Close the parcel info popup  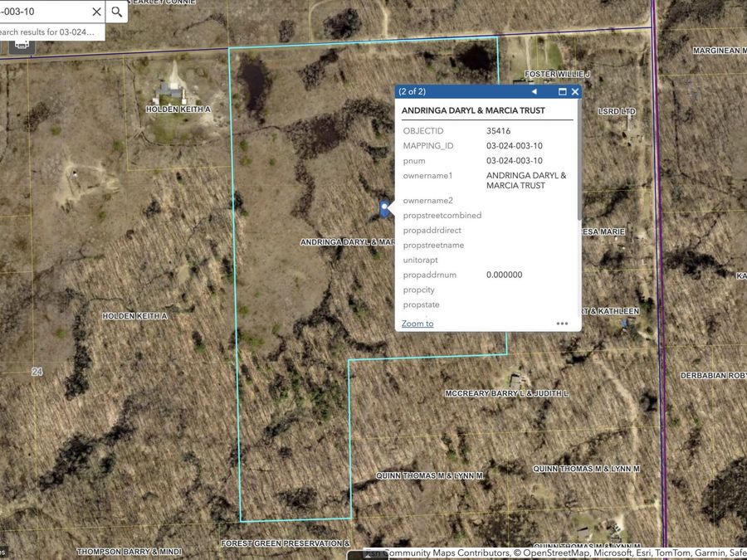(575, 91)
